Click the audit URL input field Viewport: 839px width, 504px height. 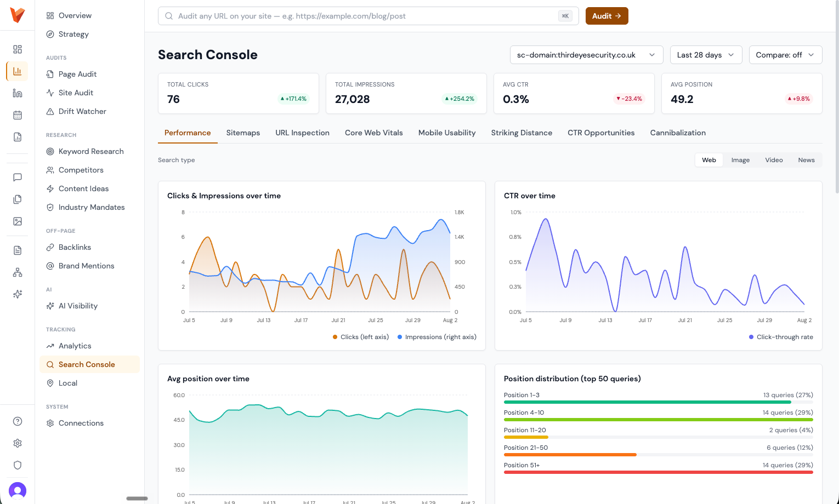tap(368, 16)
